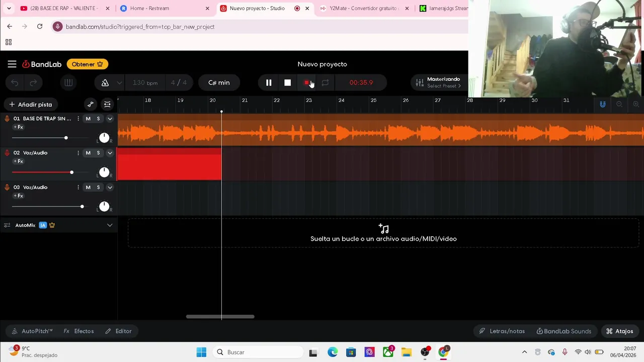644x362 pixels.
Task: Toggle loop cycle mode
Action: click(x=325, y=82)
